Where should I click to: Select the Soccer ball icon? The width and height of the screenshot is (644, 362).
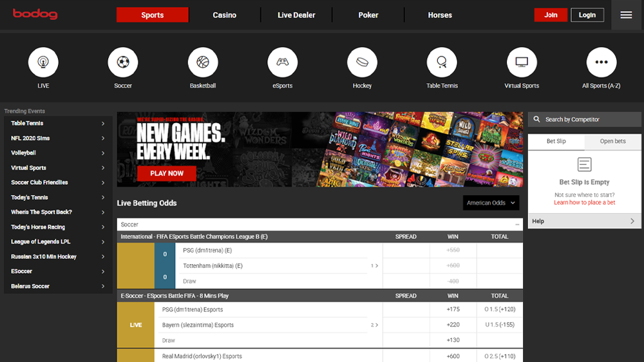pyautogui.click(x=123, y=62)
